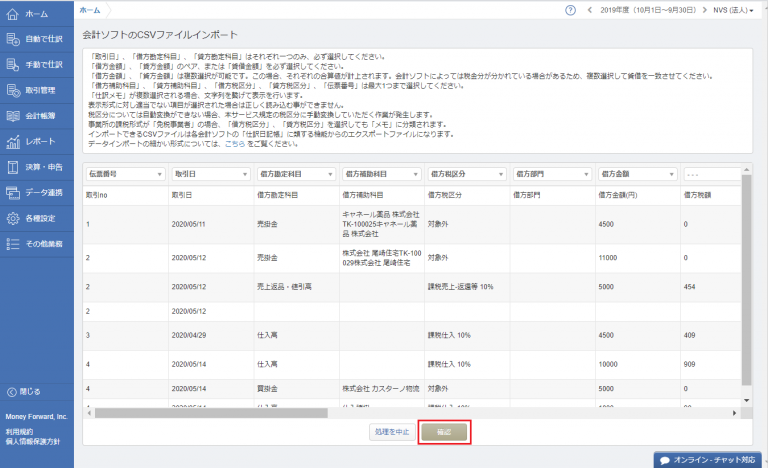Screen dimensions: 768x468
Task: Open the NVS (法人) account dropdown
Action: click(x=733, y=10)
